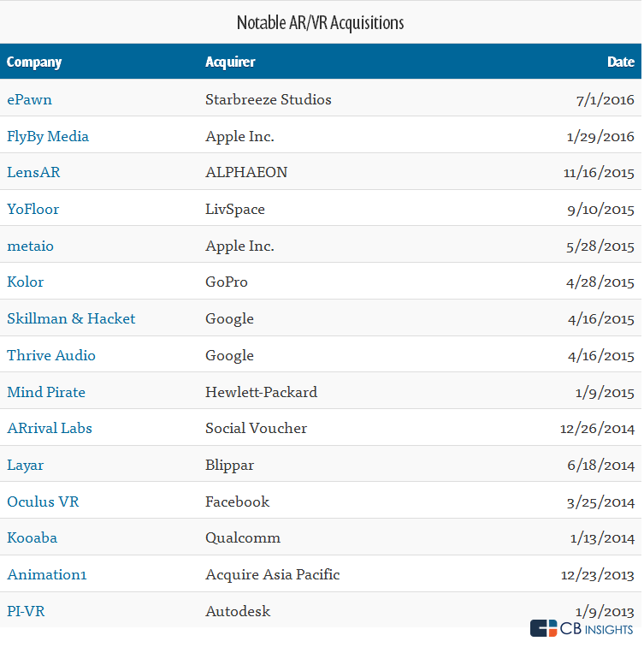Image resolution: width=644 pixels, height=653 pixels.
Task: Open the Mind Pirate link
Action: pos(46,392)
